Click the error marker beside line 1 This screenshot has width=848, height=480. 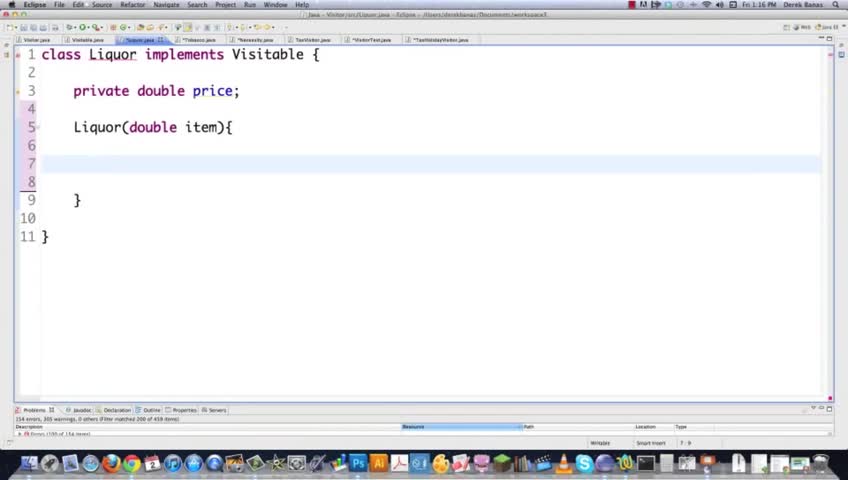[18, 55]
